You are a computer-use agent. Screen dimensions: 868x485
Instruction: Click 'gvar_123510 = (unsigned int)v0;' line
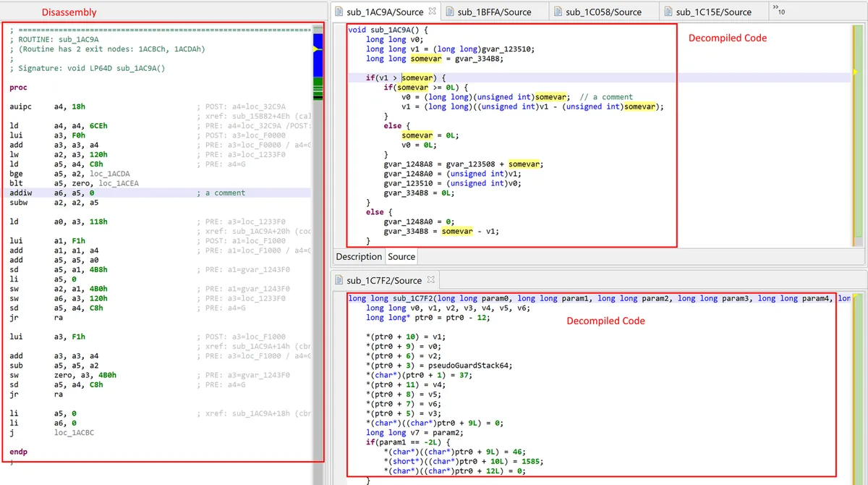click(455, 183)
